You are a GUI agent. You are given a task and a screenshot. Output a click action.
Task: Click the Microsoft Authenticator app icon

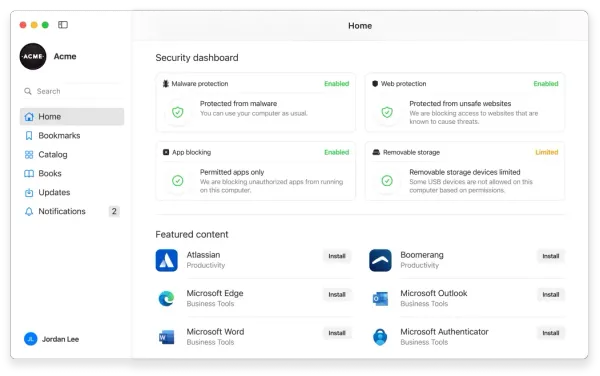[380, 337]
